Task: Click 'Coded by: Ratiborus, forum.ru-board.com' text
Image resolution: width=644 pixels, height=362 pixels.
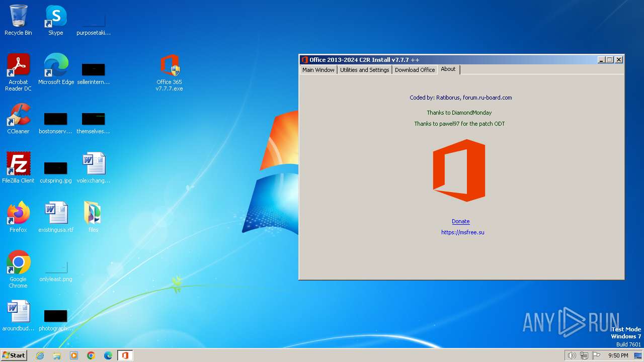Action: [461, 98]
